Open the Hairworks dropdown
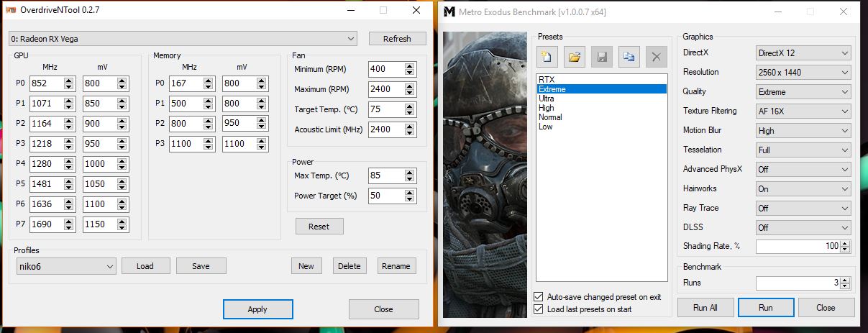The height and width of the screenshot is (333, 868). point(803,189)
